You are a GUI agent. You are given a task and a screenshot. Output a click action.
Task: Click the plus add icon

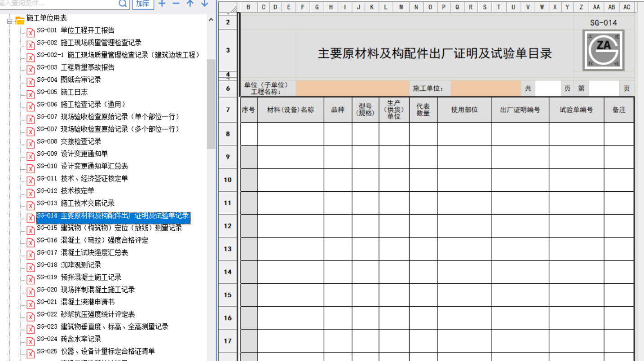(162, 3)
